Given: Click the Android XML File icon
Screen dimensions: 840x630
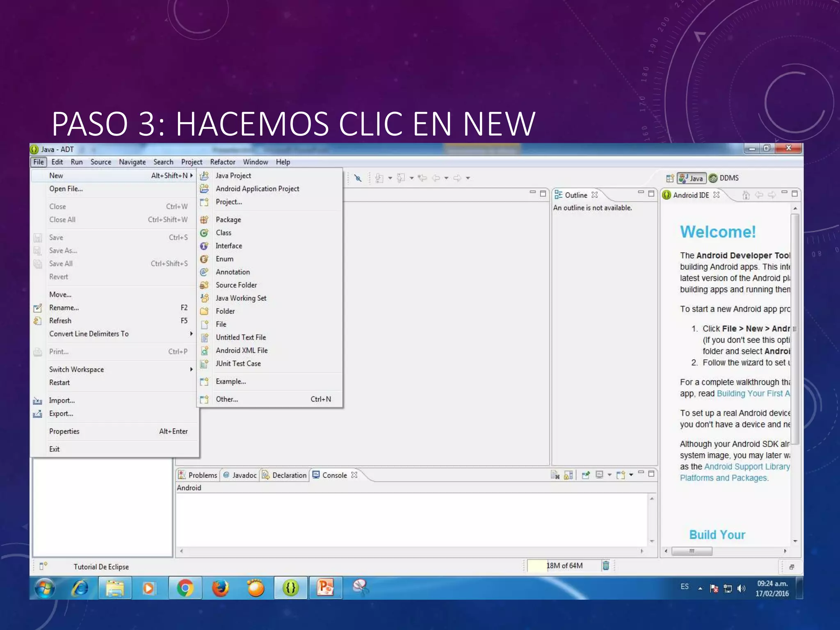Looking at the screenshot, I should click(204, 351).
